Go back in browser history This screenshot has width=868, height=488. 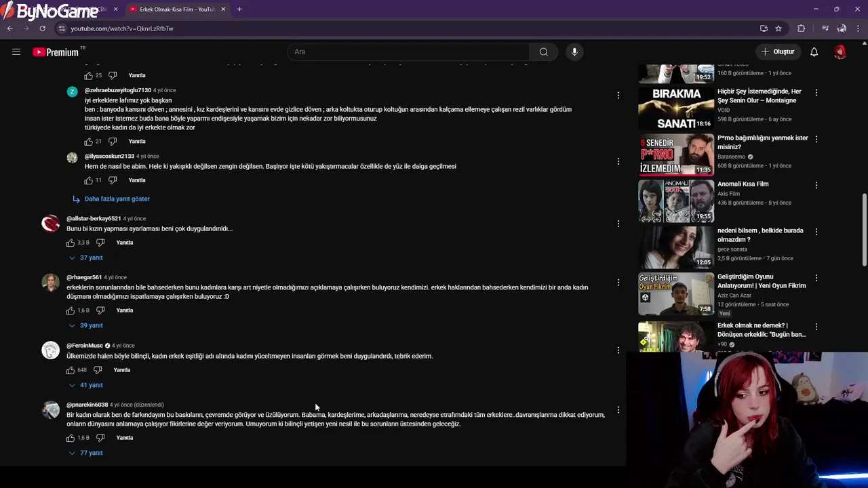click(10, 28)
